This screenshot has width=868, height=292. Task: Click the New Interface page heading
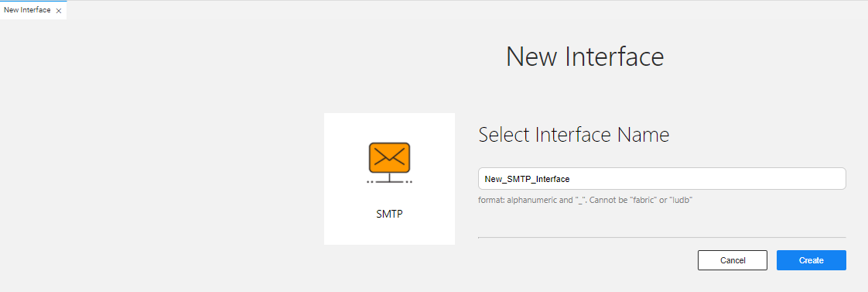coord(585,57)
